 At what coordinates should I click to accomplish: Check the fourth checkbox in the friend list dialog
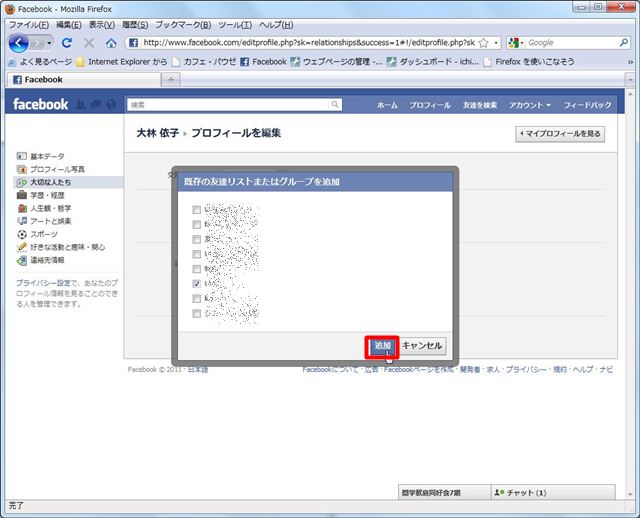(x=196, y=254)
